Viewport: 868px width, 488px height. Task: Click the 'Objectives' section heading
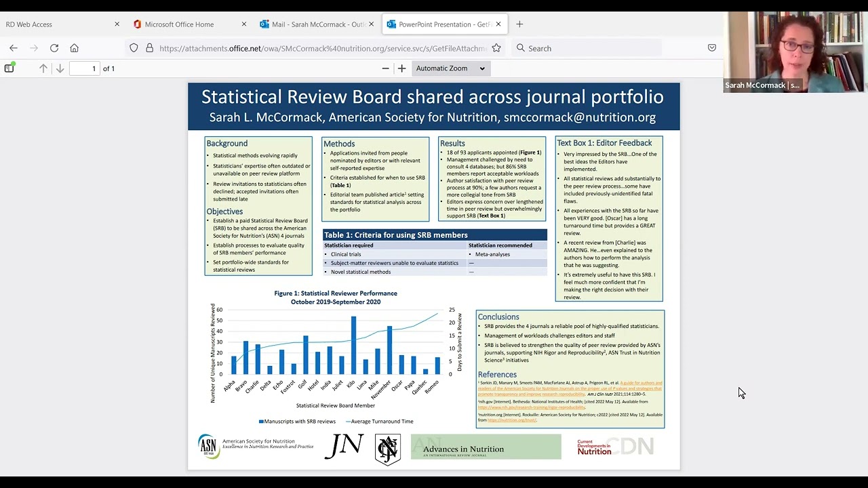coord(224,211)
